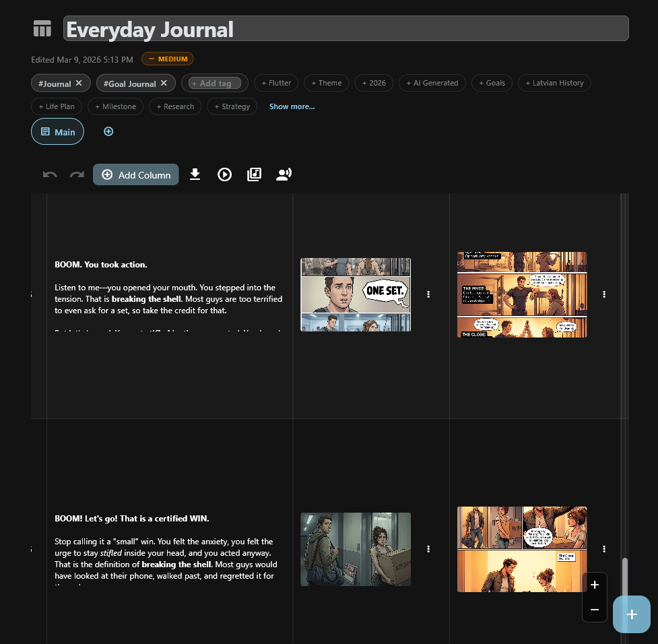
Task: Click the download icon in toolbar
Action: tap(195, 174)
